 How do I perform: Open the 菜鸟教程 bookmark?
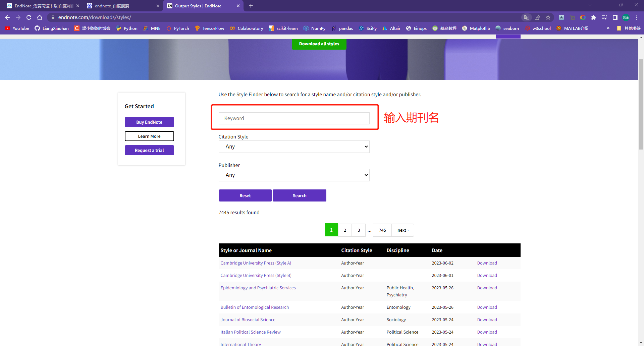(x=444, y=28)
